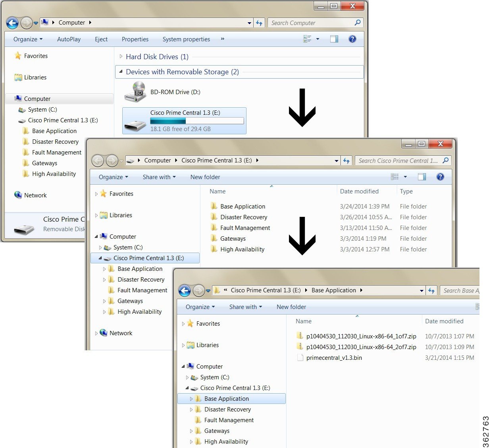The image size is (489, 448).
Task: Toggle preview pane in Cisco Prime Central (E:) window
Action: point(422,177)
